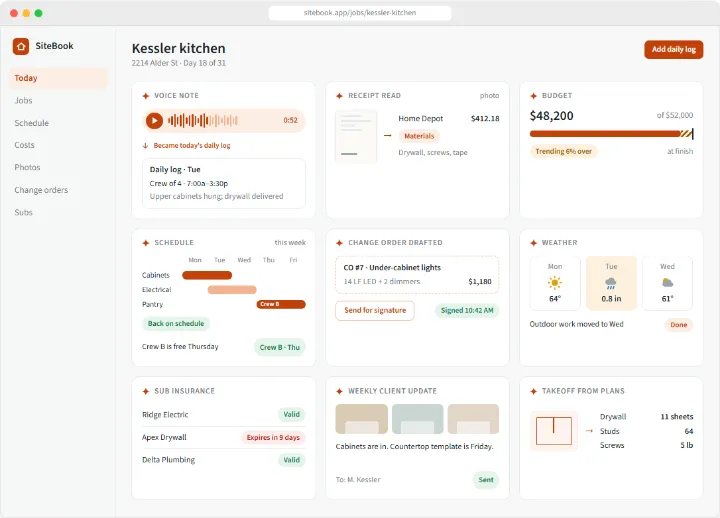Click the Electrical schedule bar
This screenshot has width=720, height=518.
[232, 290]
